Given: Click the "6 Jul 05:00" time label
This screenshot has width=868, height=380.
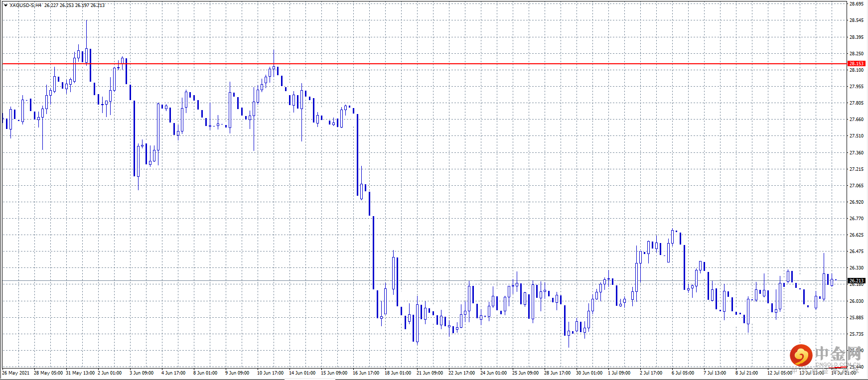Looking at the screenshot, I should point(683,373).
